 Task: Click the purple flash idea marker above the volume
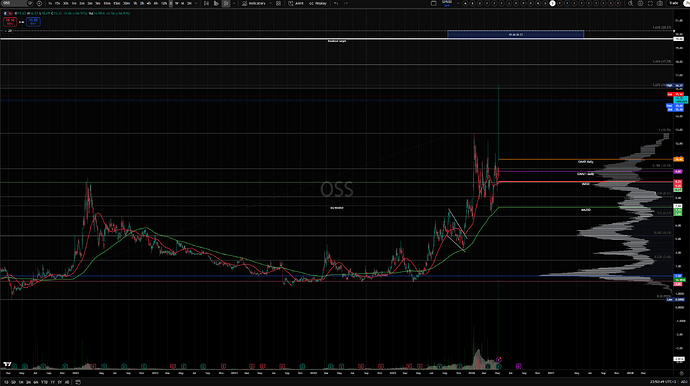click(499, 360)
